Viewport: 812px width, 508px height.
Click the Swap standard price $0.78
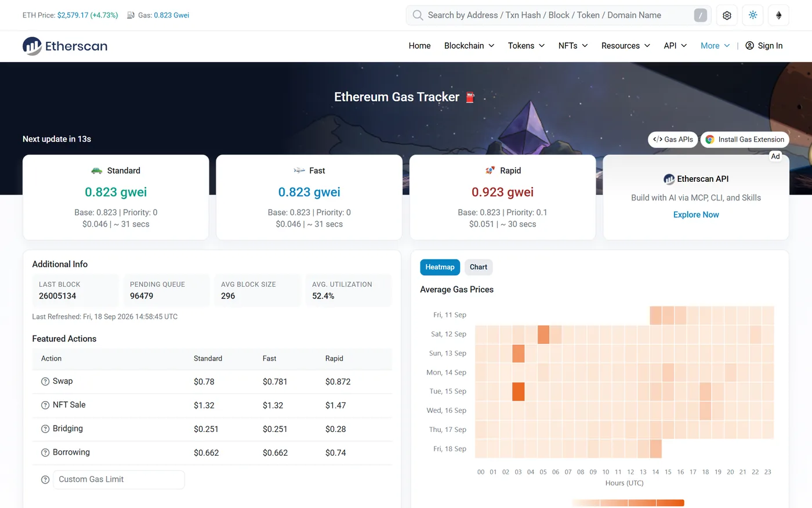[204, 382]
